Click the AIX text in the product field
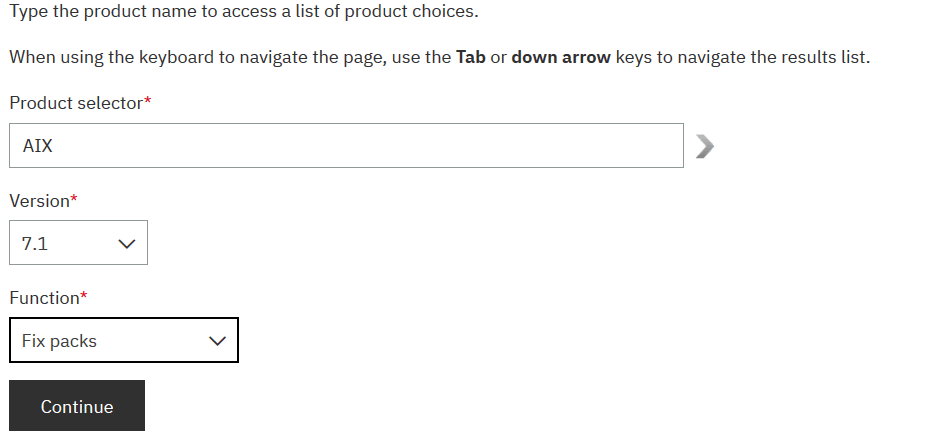Viewport: 927px width, 441px height. point(38,146)
